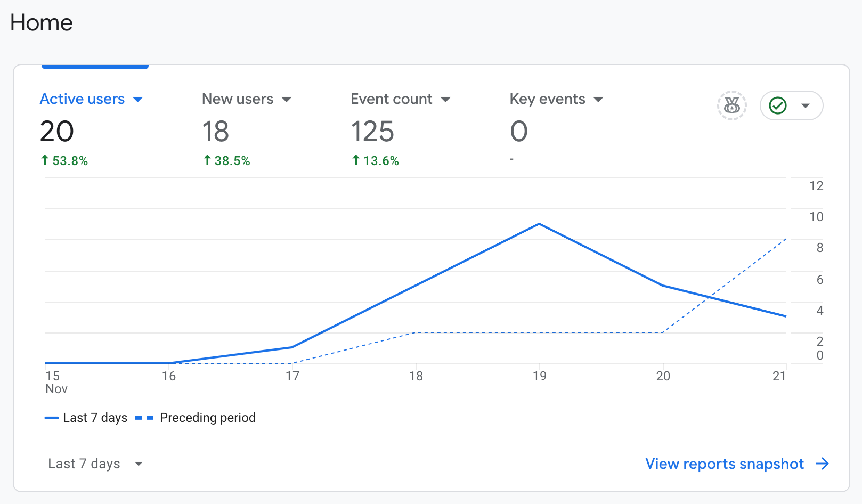862x504 pixels.
Task: Click the dashed Preceding period legend marker
Action: pyautogui.click(x=144, y=418)
